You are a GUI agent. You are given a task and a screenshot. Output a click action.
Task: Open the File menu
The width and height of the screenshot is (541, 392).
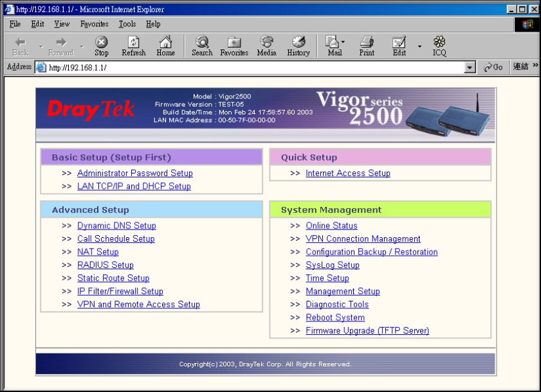point(15,24)
